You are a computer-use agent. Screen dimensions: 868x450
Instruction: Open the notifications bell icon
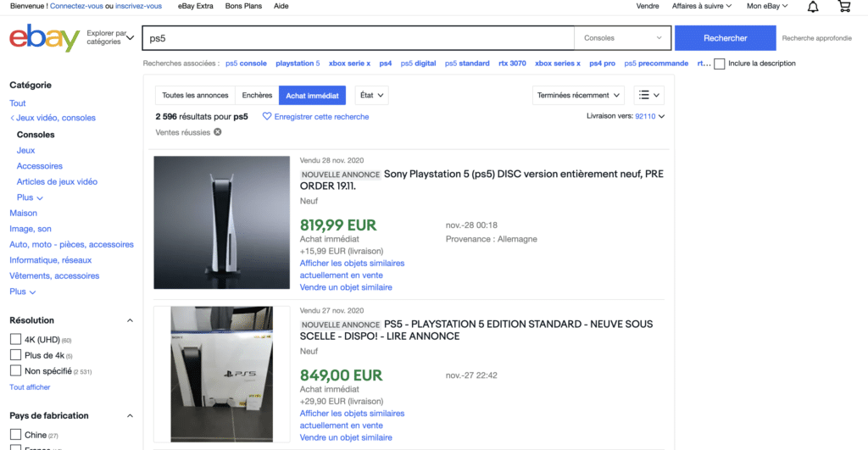813,7
